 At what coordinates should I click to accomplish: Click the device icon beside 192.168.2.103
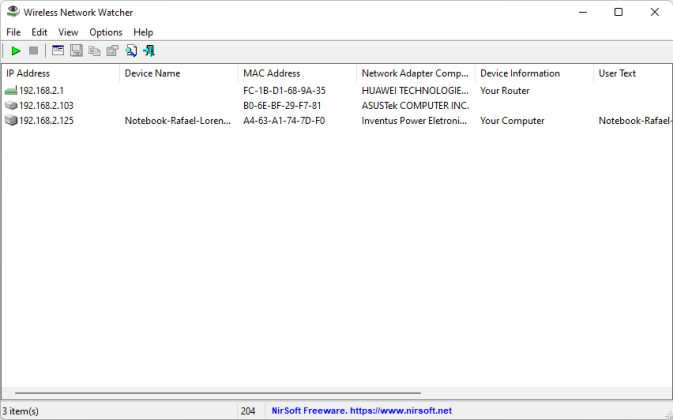tap(11, 106)
